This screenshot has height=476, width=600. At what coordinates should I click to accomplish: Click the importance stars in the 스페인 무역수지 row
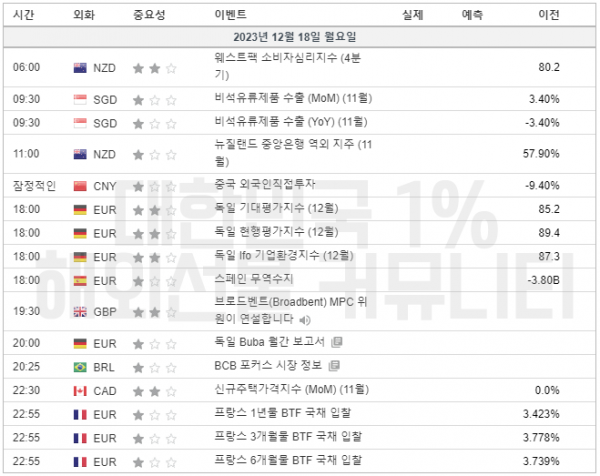(x=155, y=281)
